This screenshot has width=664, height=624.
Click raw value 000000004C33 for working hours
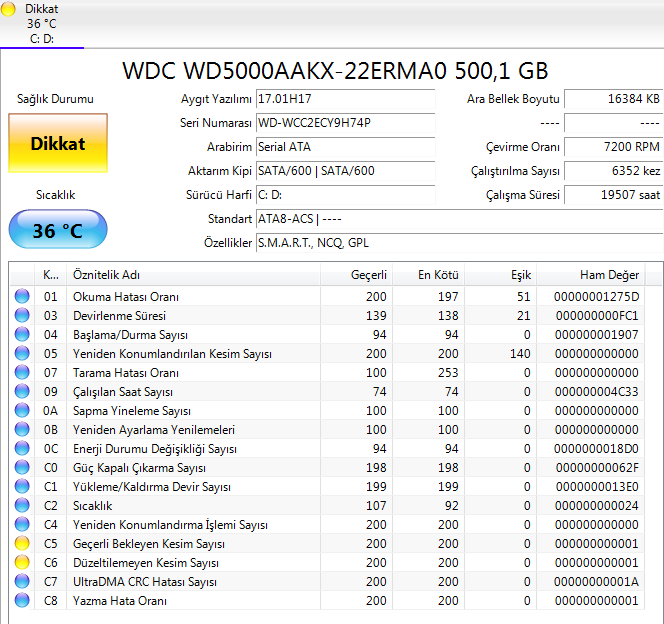click(596, 392)
